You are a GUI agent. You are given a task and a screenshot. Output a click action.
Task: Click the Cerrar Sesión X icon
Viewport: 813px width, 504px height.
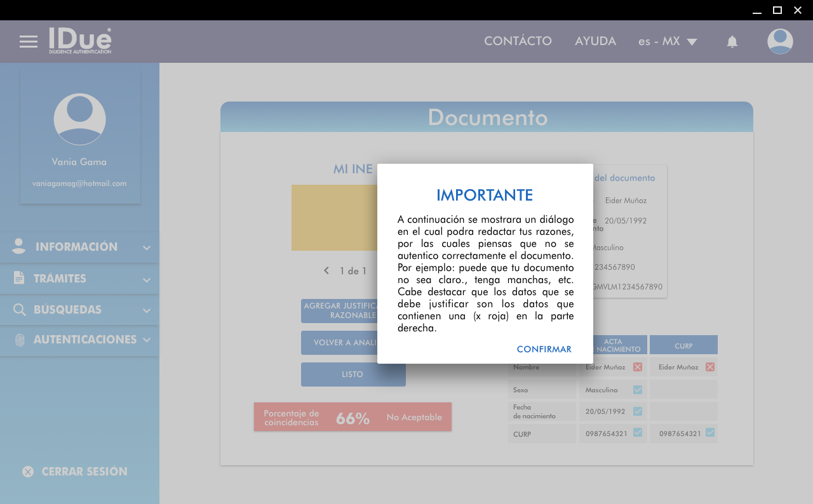point(28,472)
